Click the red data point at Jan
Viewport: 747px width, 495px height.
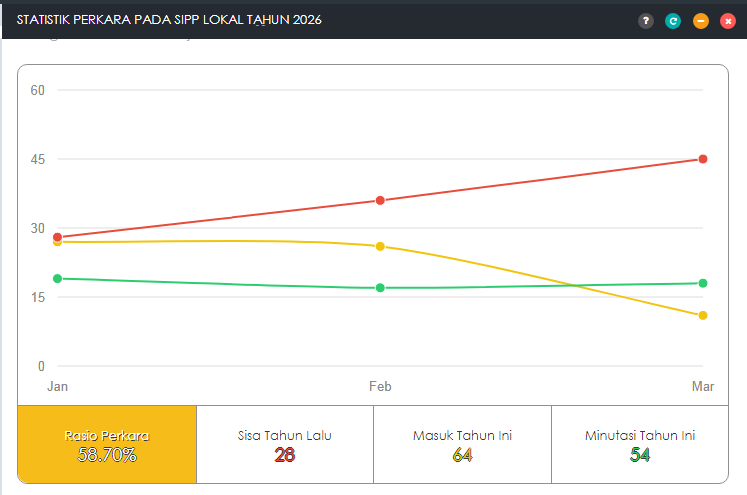[58, 237]
